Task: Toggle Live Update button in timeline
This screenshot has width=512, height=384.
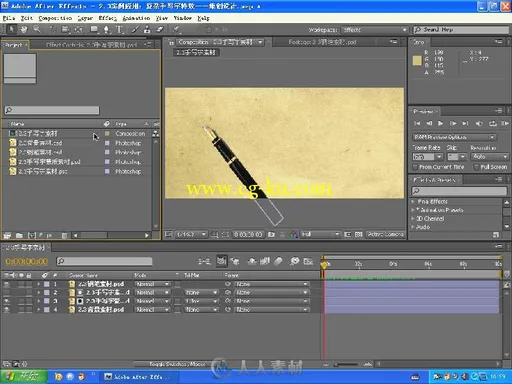Action: [222, 261]
